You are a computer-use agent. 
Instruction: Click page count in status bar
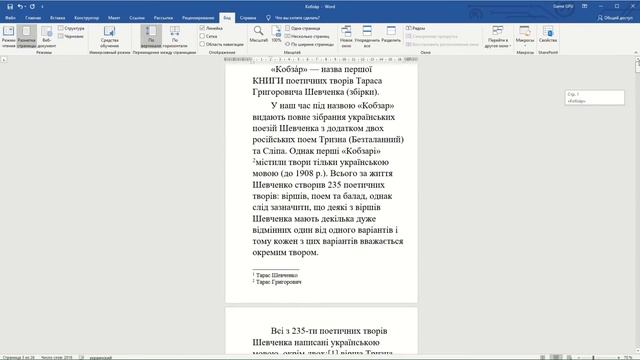(x=18, y=357)
